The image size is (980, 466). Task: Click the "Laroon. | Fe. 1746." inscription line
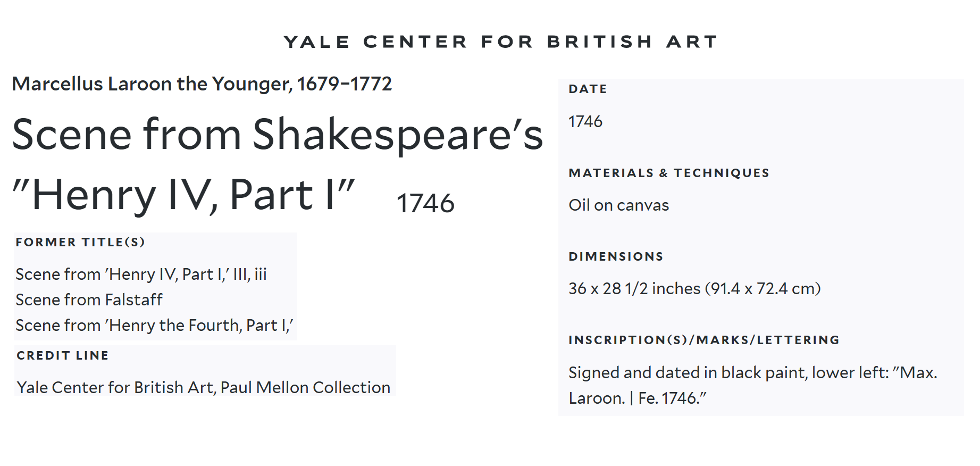click(x=637, y=398)
